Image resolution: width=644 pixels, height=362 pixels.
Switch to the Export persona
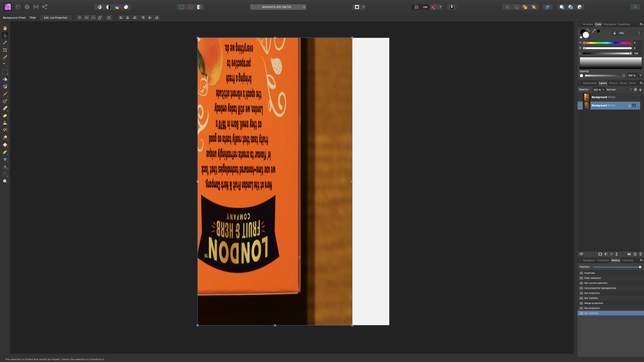[x=45, y=7]
